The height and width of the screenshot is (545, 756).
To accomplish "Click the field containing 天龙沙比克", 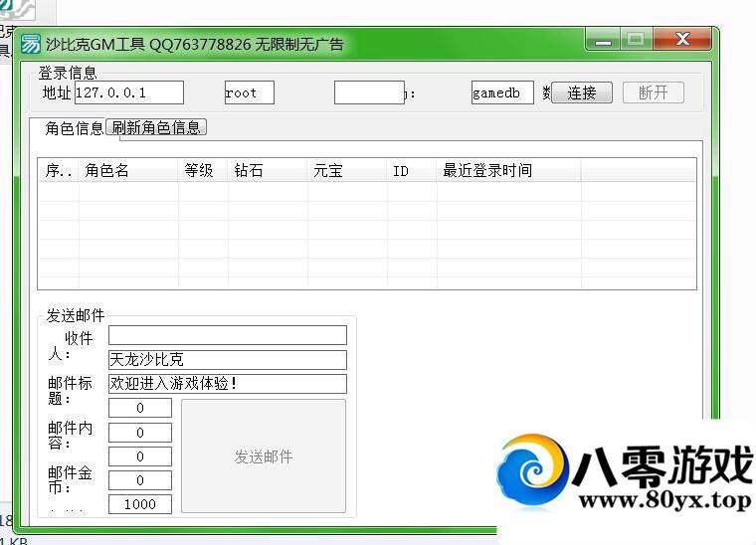I will point(228,359).
